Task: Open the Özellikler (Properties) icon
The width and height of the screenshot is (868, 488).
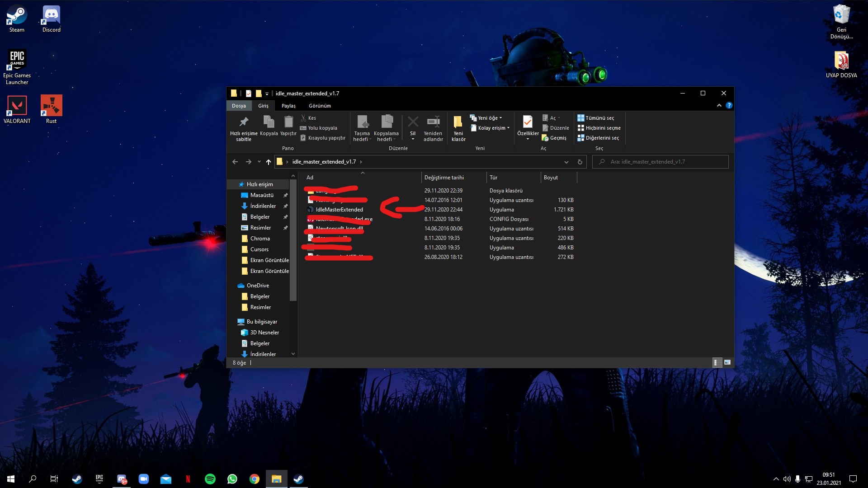Action: tap(528, 122)
